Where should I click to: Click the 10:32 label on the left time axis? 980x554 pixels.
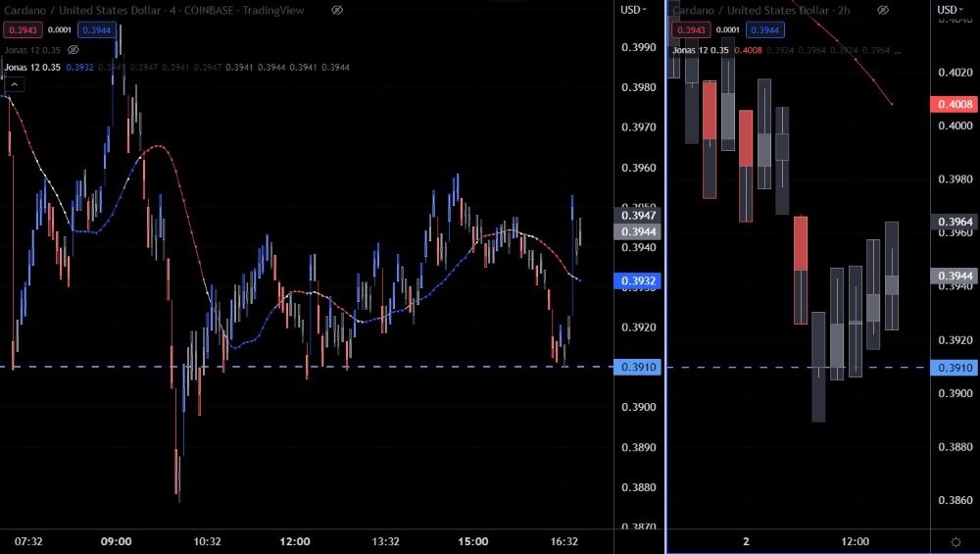pyautogui.click(x=207, y=541)
